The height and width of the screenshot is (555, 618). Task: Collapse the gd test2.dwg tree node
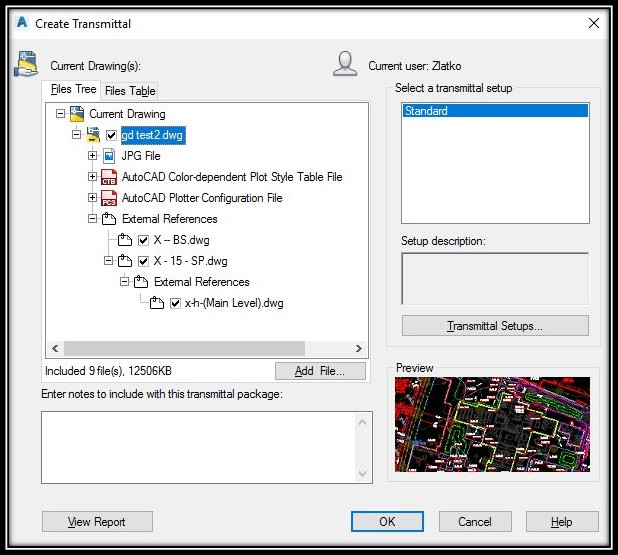(x=76, y=134)
